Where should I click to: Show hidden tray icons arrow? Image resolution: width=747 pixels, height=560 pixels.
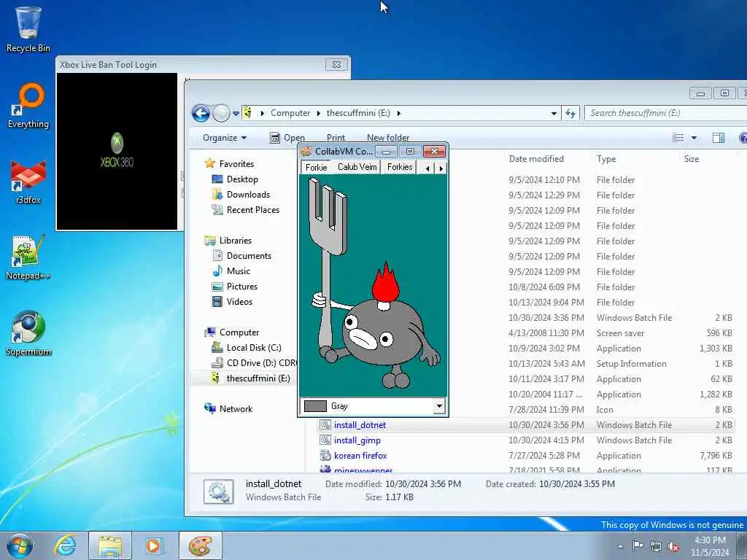[x=620, y=546]
